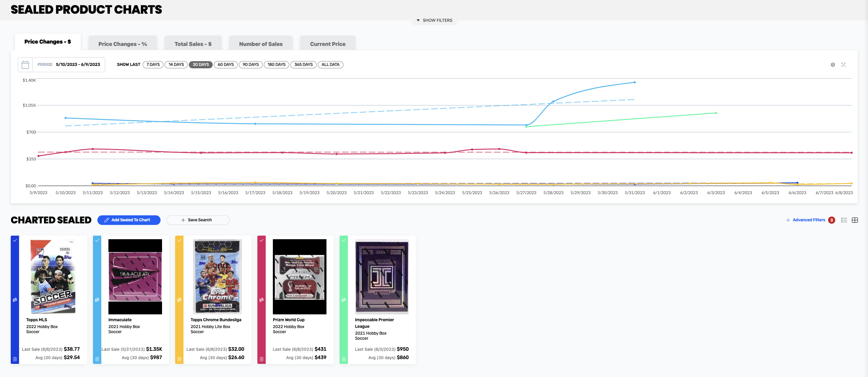The image size is (868, 377).
Task: Copy icon on Topps Chrome Bundesliga card
Action: click(179, 300)
